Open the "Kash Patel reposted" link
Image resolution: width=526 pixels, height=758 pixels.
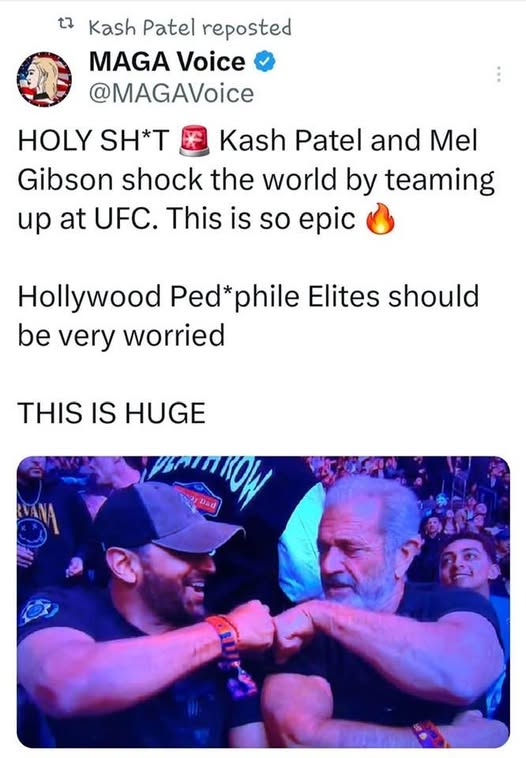point(190,28)
